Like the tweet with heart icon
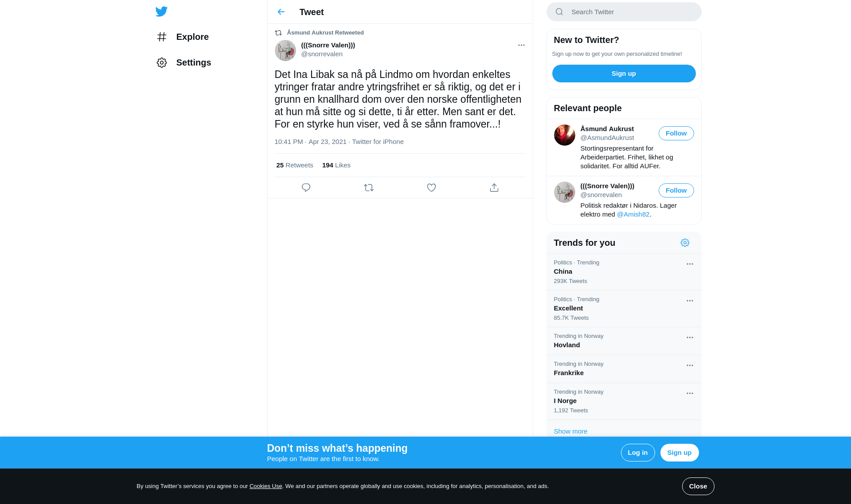 coord(431,188)
